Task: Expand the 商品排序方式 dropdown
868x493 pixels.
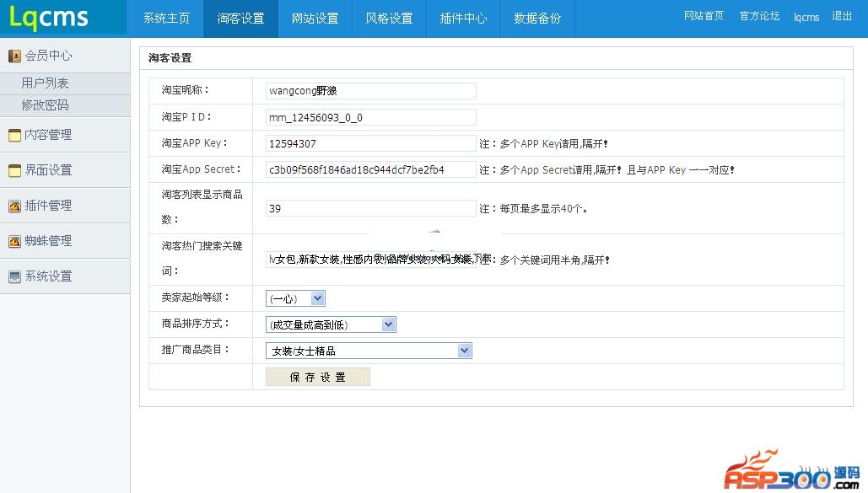Action: (331, 324)
